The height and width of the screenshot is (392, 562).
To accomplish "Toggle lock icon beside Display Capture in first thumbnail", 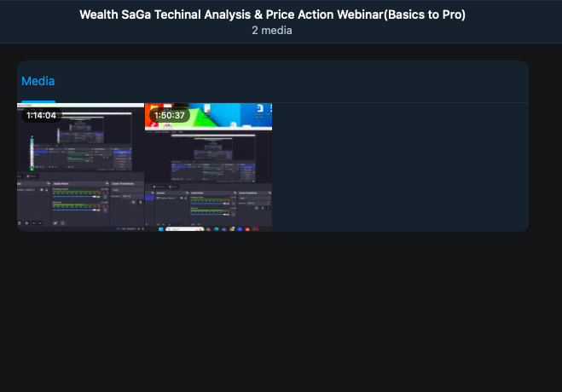I will (x=47, y=190).
